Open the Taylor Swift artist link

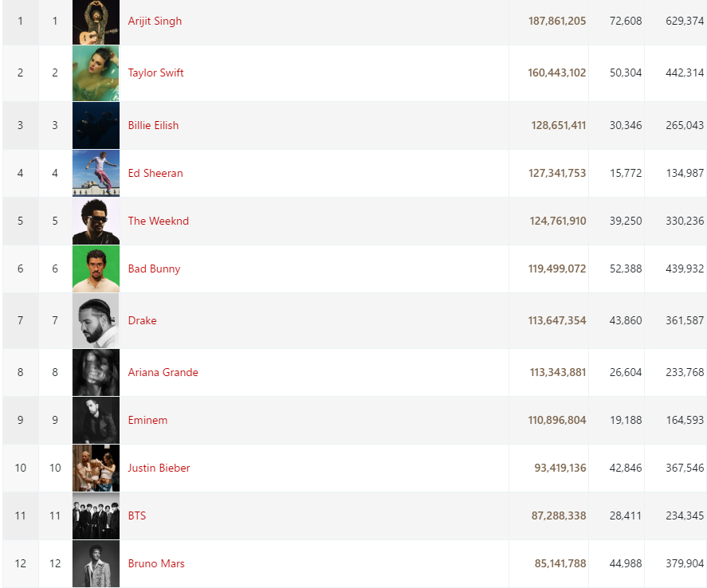(x=155, y=73)
